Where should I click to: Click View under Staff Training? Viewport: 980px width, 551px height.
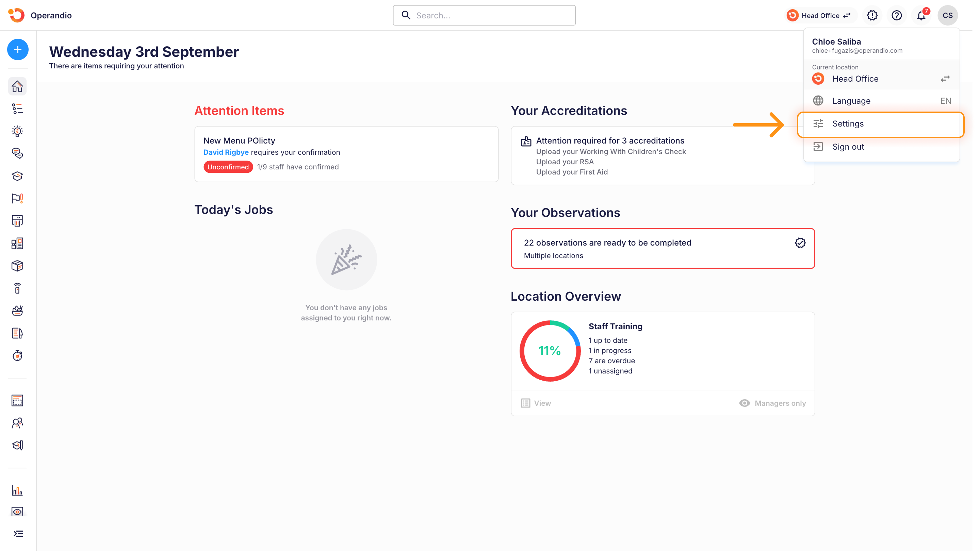[x=536, y=403]
